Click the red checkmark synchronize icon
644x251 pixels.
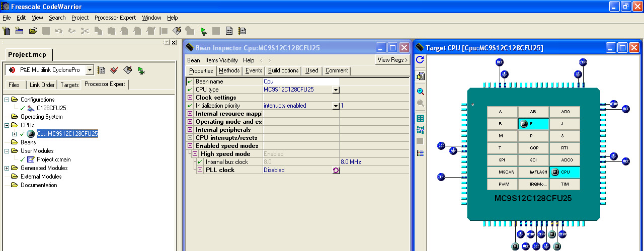(114, 70)
